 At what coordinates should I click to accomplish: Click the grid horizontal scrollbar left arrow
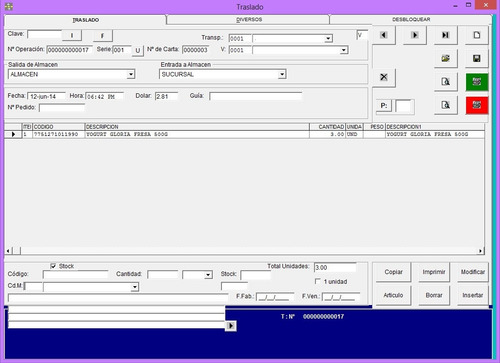click(8, 251)
